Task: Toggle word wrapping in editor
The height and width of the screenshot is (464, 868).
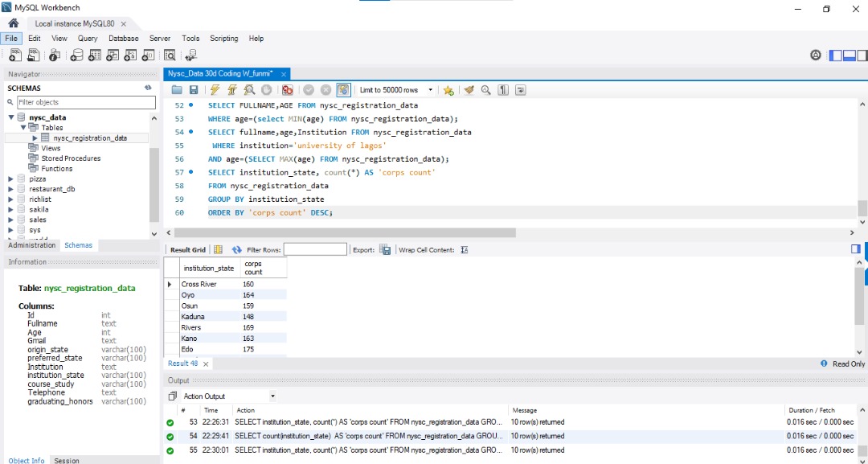Action: (520, 90)
